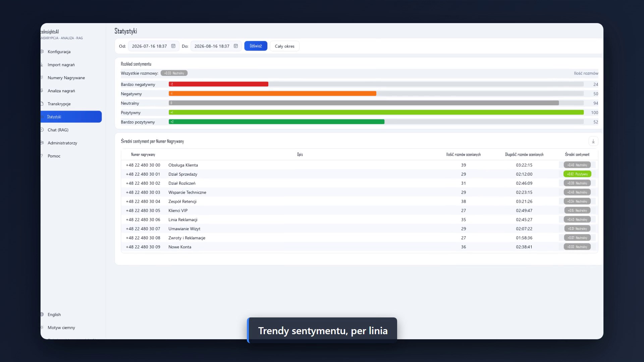The height and width of the screenshot is (362, 644).
Task: Click the sun icon beside Motyw ciemny
Action: [x=42, y=327]
